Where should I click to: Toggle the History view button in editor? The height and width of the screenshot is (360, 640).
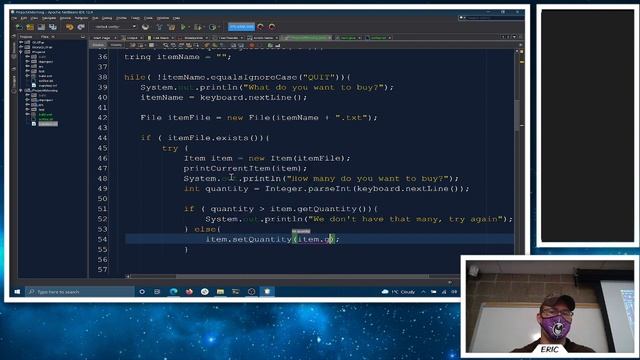tap(116, 45)
